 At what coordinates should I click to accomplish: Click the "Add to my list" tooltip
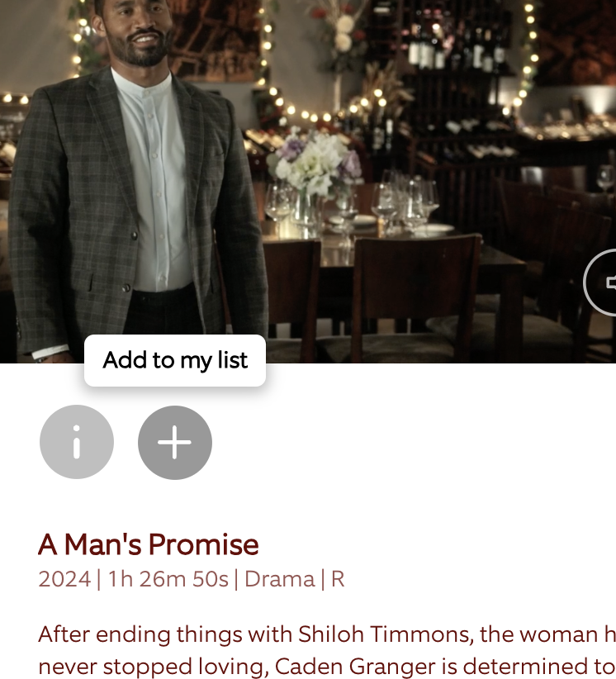point(175,360)
